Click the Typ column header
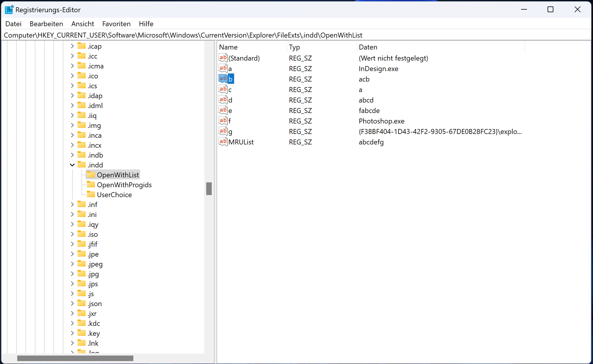Viewport: 593px width, 364px height. tap(294, 47)
